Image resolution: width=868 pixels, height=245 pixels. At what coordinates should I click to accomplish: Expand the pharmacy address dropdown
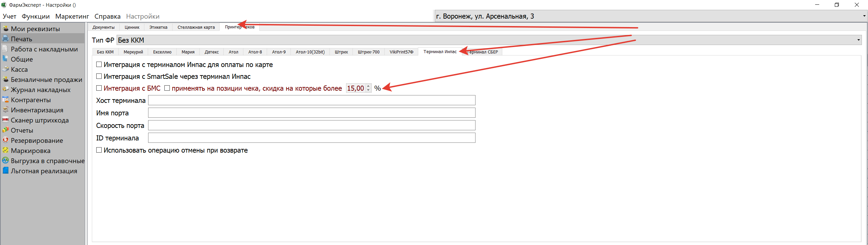tap(864, 16)
